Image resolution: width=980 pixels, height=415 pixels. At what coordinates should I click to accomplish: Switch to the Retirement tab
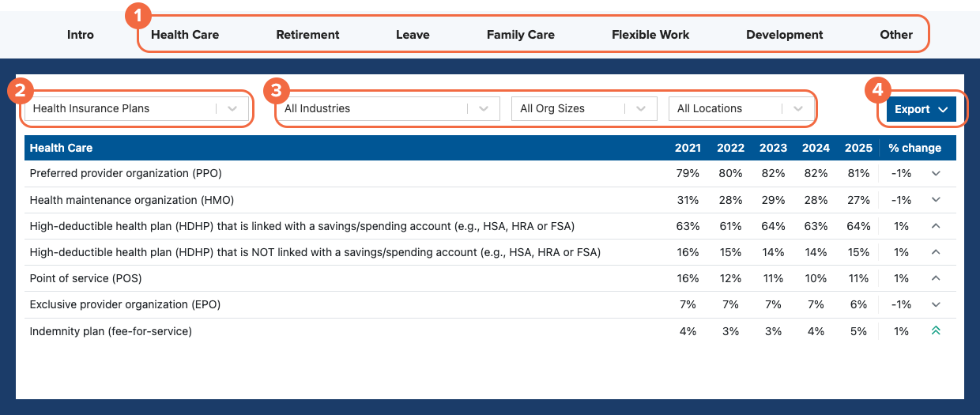[307, 35]
